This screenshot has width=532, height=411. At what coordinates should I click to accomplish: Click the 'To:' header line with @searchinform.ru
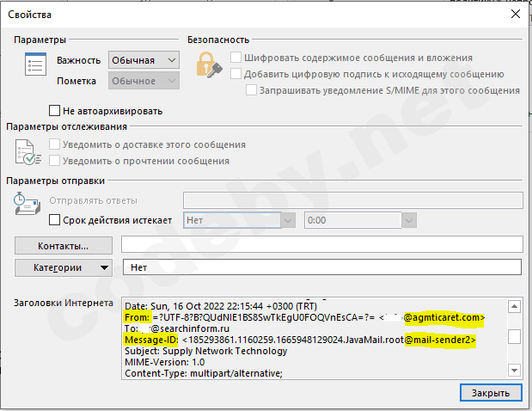177,328
